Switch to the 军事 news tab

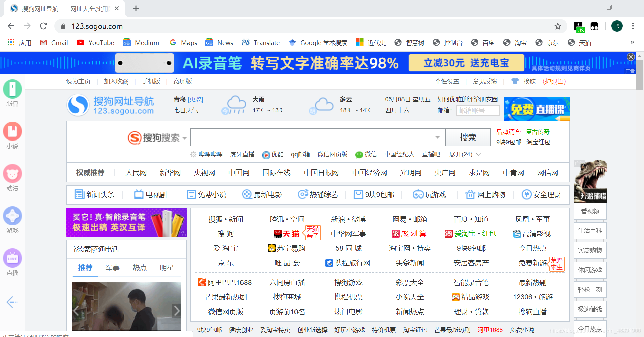pos(112,268)
